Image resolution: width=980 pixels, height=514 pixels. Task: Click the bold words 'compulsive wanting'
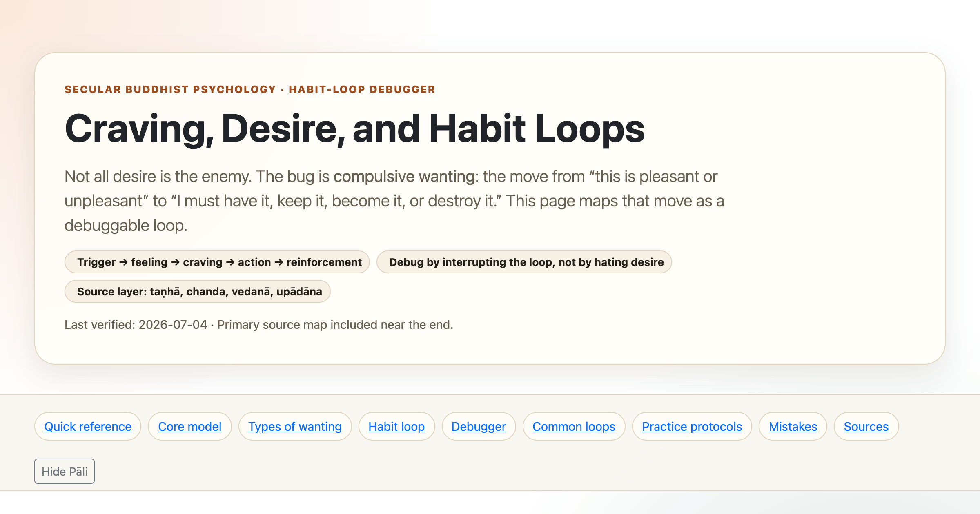coord(404,177)
